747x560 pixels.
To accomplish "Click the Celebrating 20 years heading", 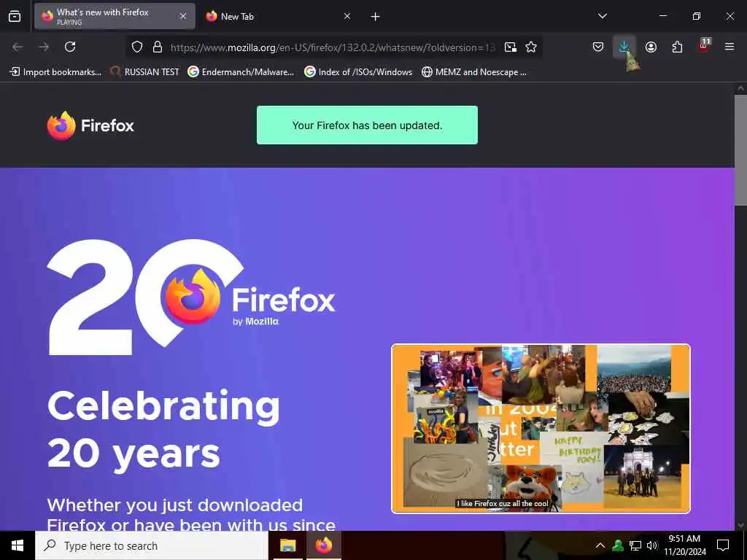I will click(163, 429).
